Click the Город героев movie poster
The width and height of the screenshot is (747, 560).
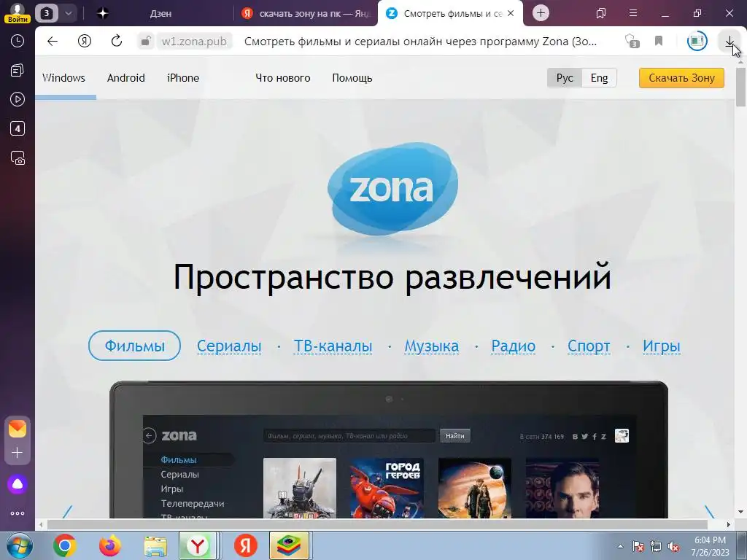(x=387, y=488)
